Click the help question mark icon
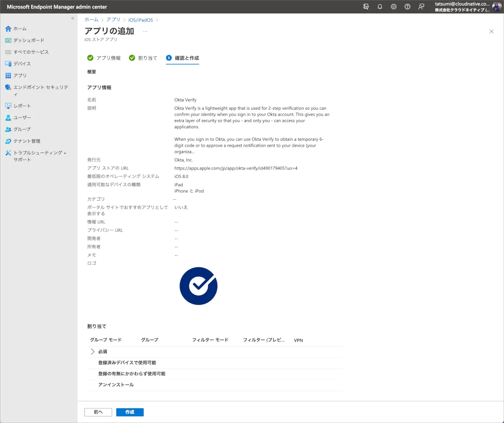This screenshot has width=504, height=423. (407, 7)
